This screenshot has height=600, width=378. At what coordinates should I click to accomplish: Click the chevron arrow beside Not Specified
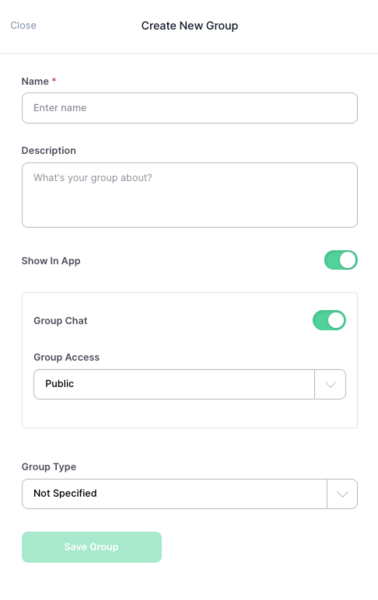(x=342, y=494)
